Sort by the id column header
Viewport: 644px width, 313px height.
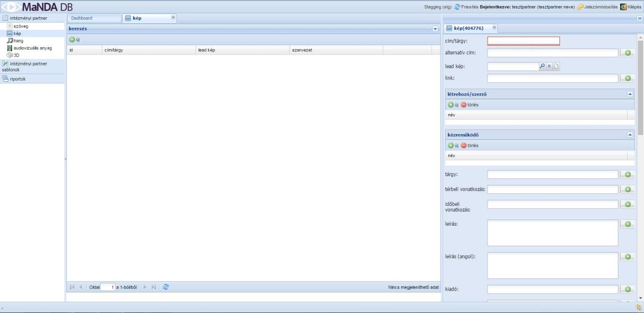pos(84,50)
